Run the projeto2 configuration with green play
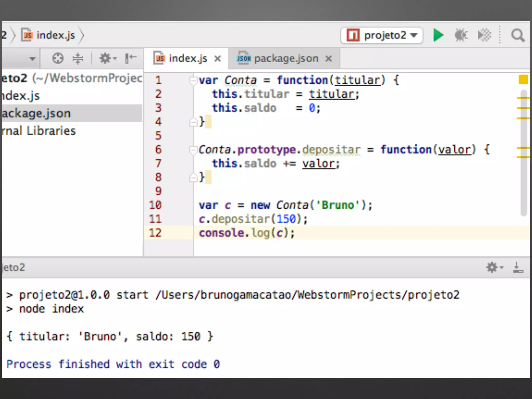 click(x=438, y=35)
